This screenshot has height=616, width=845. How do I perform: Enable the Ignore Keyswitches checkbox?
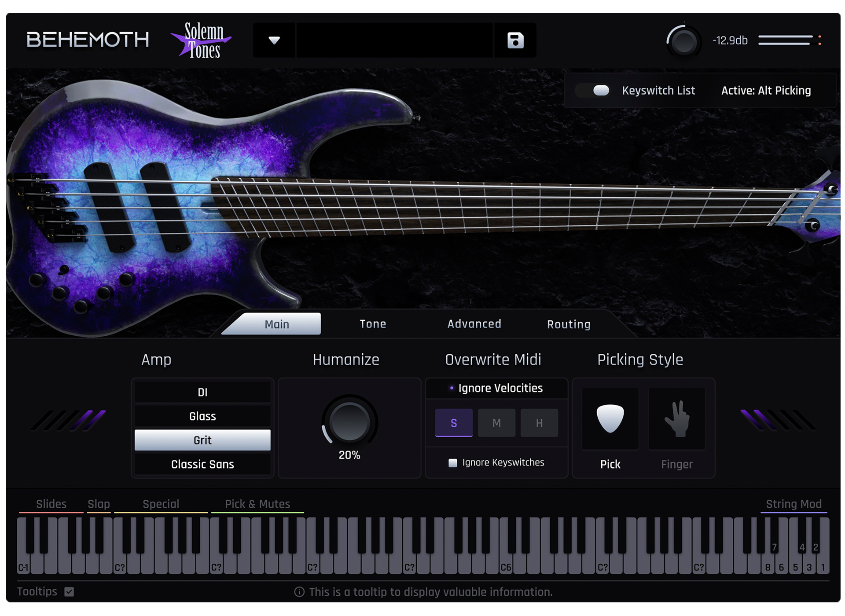(452, 463)
